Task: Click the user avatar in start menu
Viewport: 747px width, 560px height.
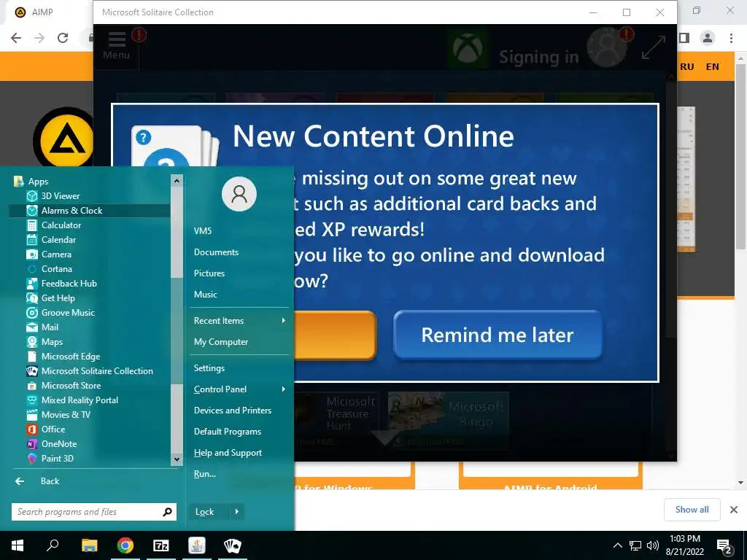Action: [239, 194]
